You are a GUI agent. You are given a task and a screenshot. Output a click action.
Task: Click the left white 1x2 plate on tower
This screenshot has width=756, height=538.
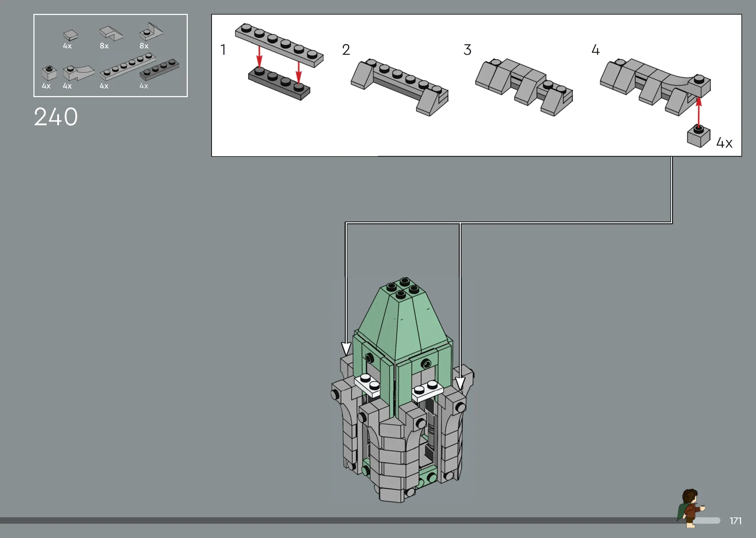coord(368,385)
